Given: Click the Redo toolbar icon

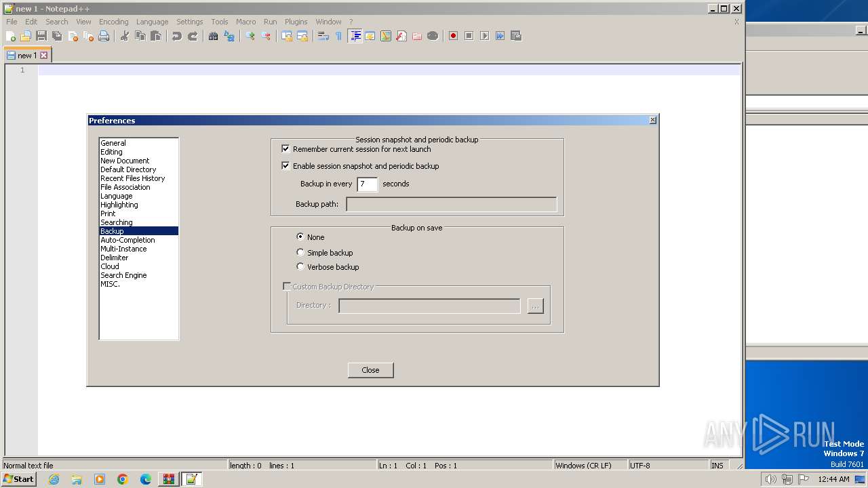Looking at the screenshot, I should click(193, 36).
